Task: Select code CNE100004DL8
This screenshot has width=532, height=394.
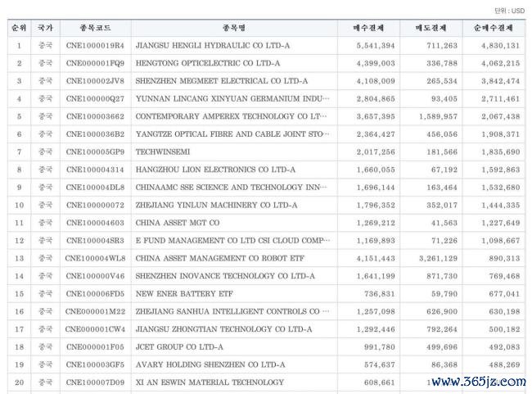Action: [95, 187]
